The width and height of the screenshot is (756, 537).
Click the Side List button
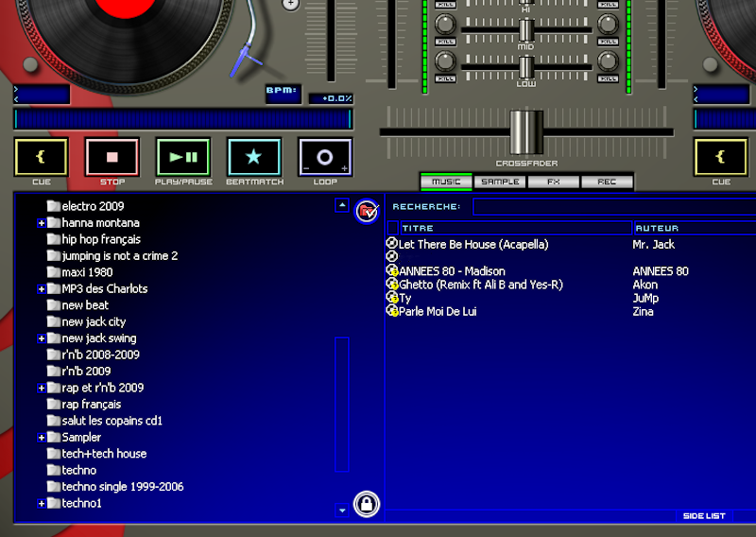tap(704, 516)
